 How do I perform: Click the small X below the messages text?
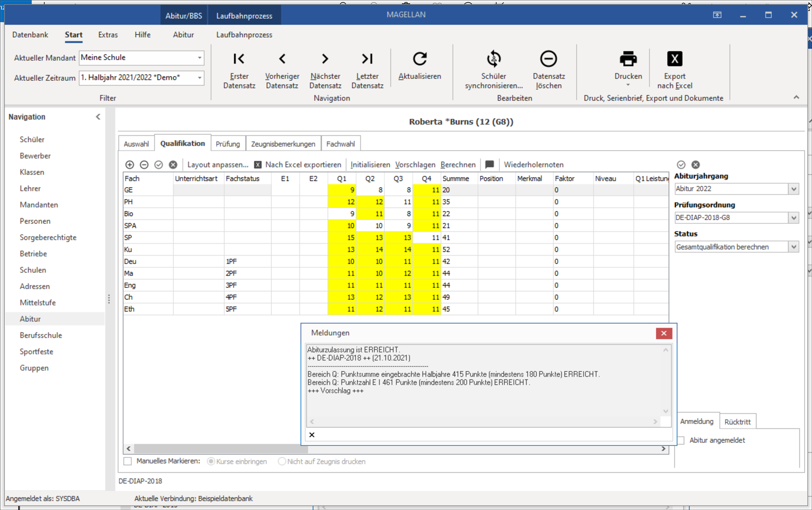coord(312,435)
